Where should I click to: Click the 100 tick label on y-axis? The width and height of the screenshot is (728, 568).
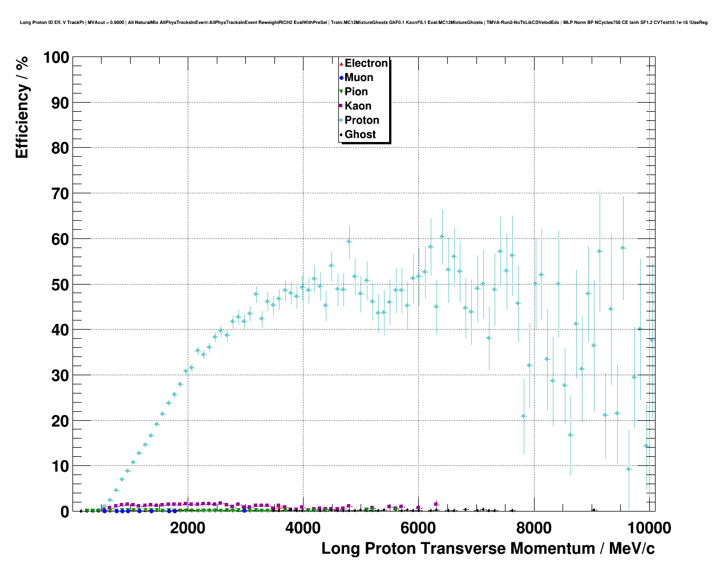pyautogui.click(x=55, y=58)
